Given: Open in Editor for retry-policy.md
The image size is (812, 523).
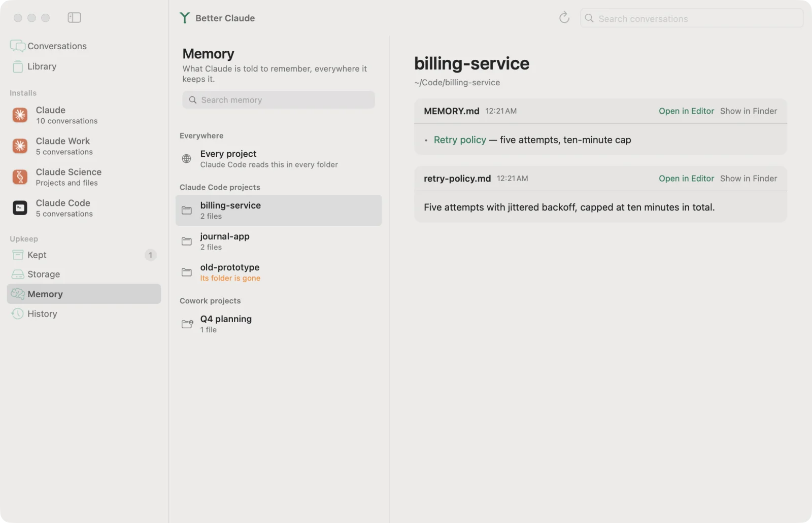Looking at the screenshot, I should (686, 179).
